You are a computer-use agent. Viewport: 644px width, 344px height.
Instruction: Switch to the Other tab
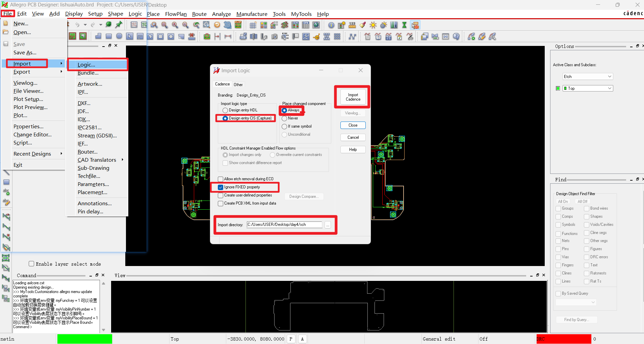(238, 85)
